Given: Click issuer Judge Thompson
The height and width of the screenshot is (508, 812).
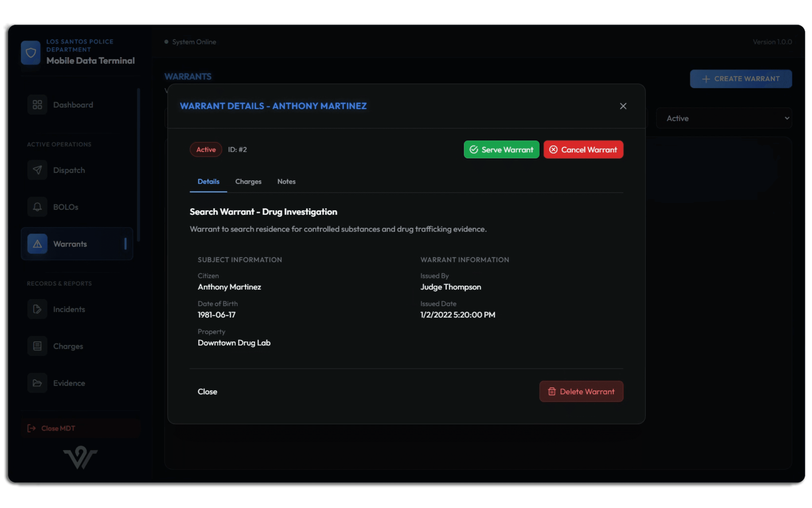Looking at the screenshot, I should click(x=451, y=287).
